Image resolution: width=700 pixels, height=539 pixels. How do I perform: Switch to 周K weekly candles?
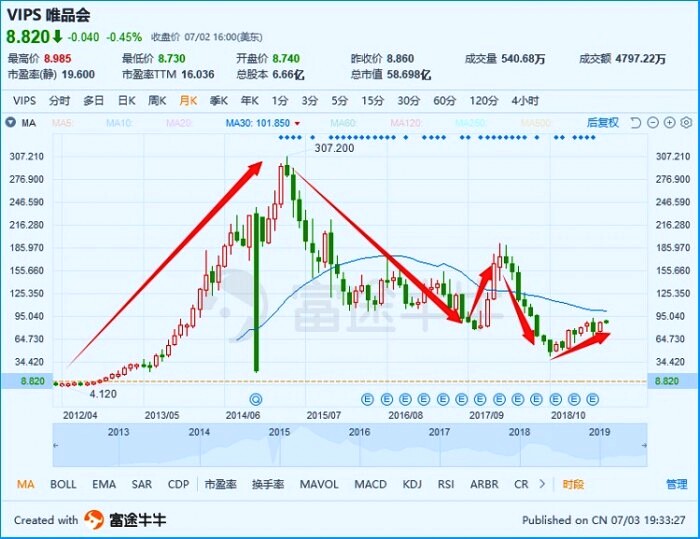coord(157,100)
